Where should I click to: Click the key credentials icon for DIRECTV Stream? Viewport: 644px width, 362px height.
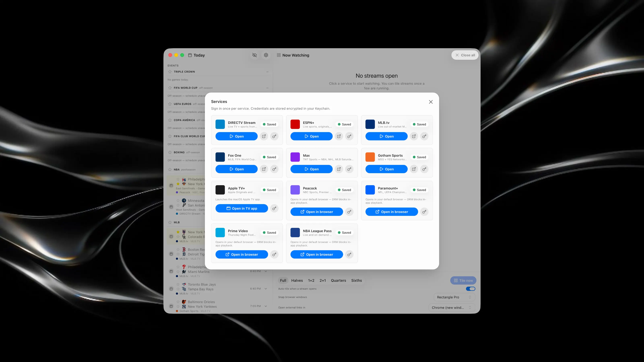point(274,136)
